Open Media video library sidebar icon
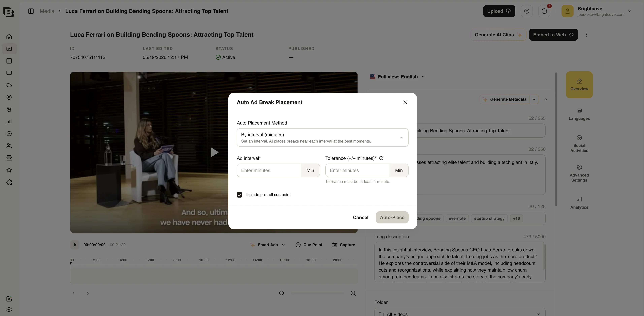This screenshot has width=644, height=316. click(x=9, y=49)
